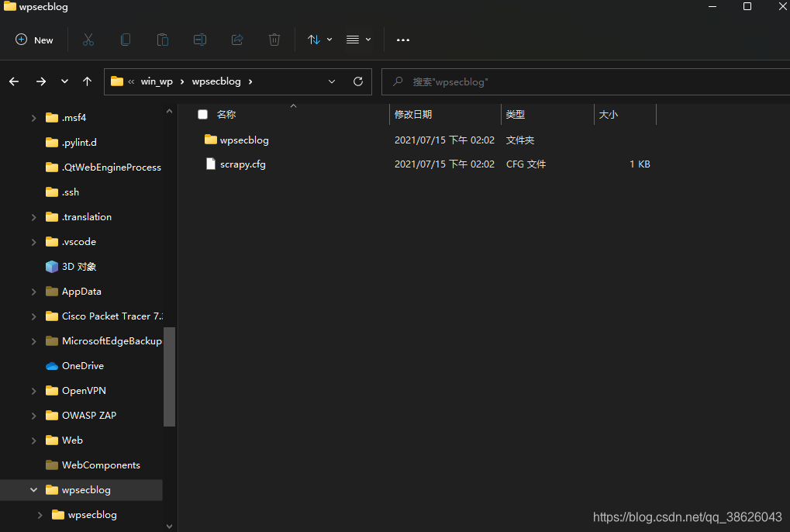Click sidebar scrollbar down arrow
The height and width of the screenshot is (532, 790).
click(169, 526)
